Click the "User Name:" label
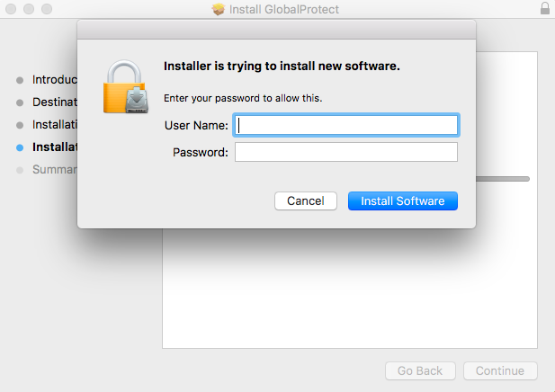This screenshot has height=392, width=555. tap(196, 125)
